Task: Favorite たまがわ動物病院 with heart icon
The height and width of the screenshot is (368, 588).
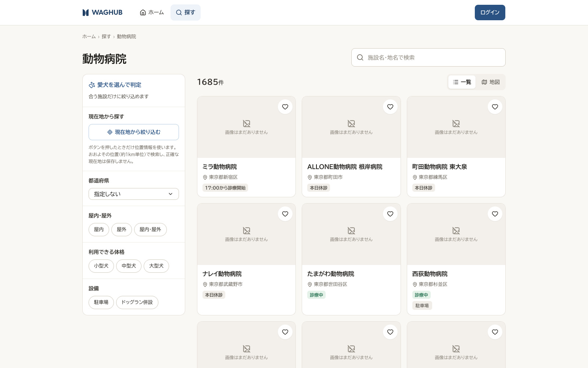Action: click(390, 214)
